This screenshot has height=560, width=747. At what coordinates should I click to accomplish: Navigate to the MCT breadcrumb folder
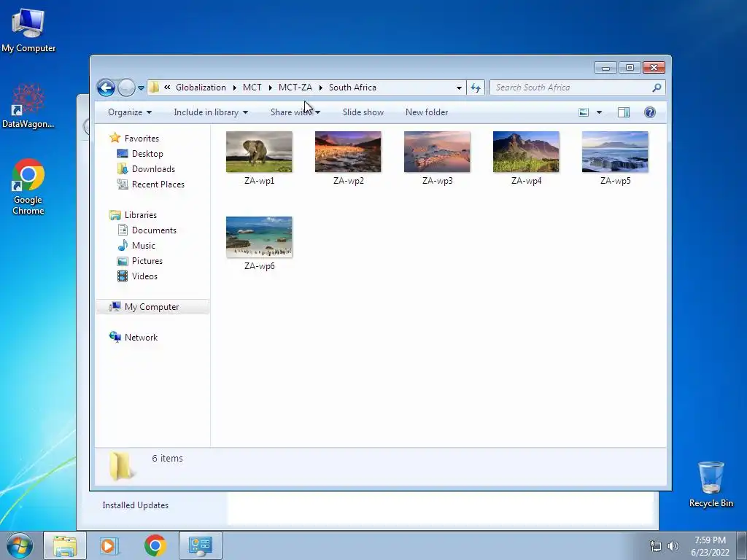[252, 87]
